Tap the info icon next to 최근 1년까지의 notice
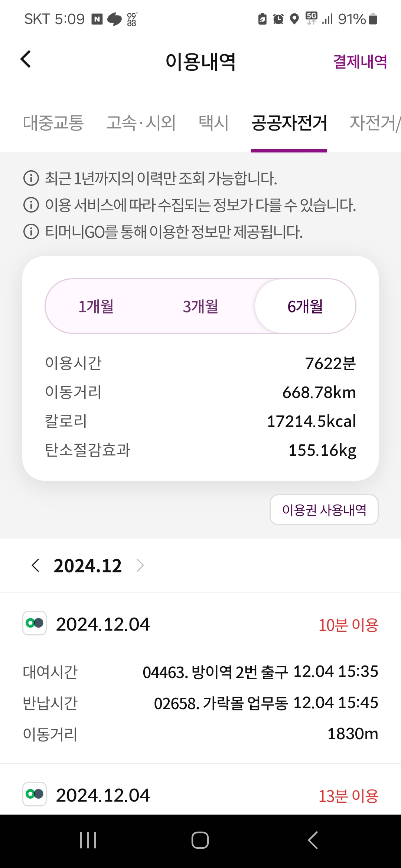Image resolution: width=401 pixels, height=868 pixels. tap(31, 178)
